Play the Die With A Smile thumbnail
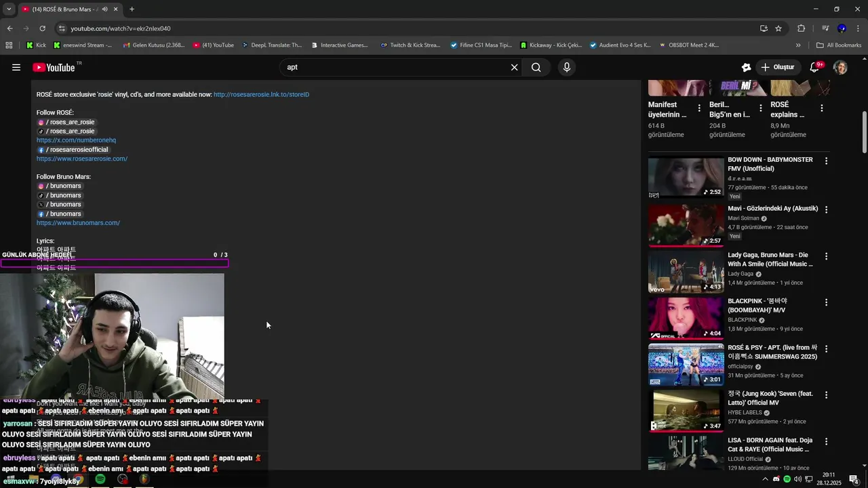The image size is (868, 488). 686,272
